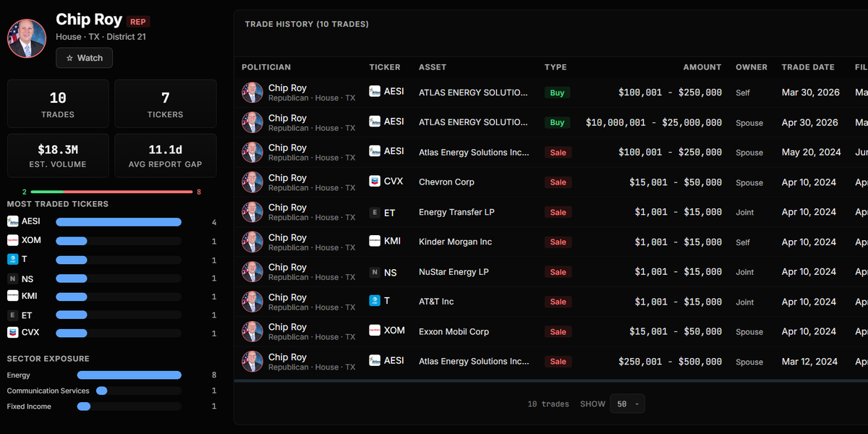Screen dimensions: 868x434
Task: Click the $18.3M Est. Volume card
Action: [x=58, y=156]
